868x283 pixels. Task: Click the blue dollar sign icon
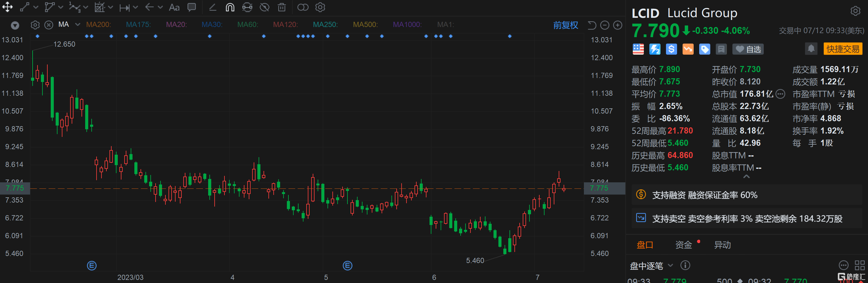click(x=671, y=49)
